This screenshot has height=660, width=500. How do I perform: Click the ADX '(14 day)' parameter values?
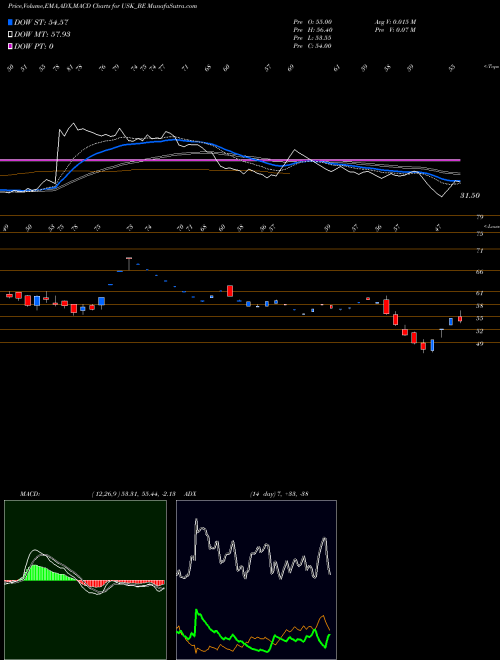(x=279, y=494)
